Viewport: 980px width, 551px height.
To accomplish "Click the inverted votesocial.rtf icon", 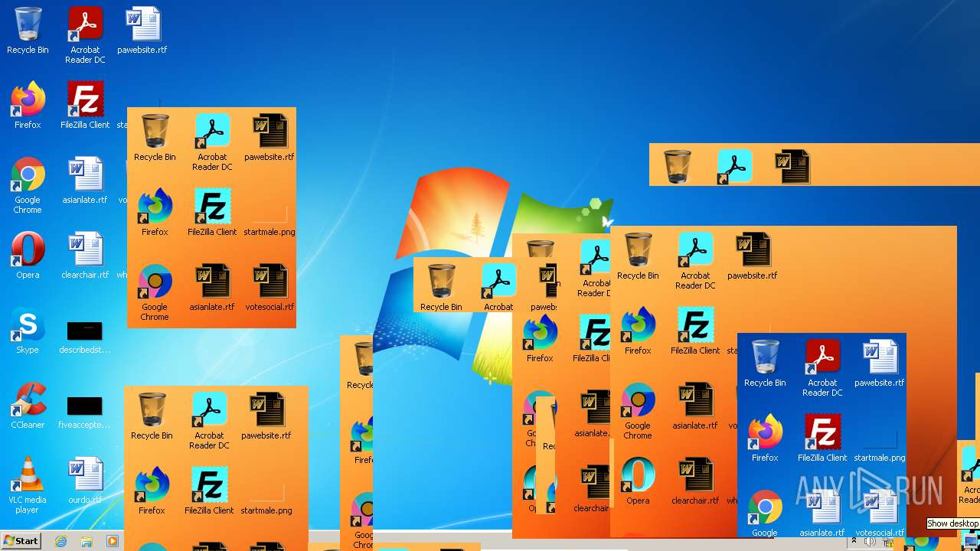I will (269, 288).
